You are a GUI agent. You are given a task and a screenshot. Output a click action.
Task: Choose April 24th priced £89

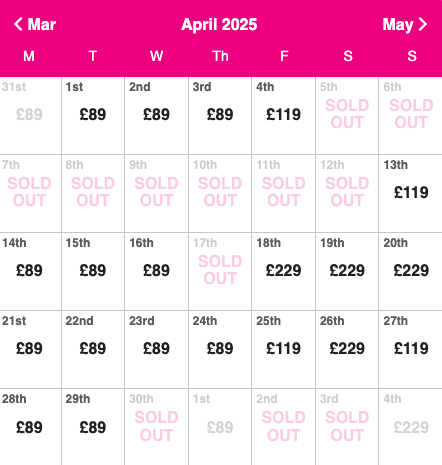point(220,350)
